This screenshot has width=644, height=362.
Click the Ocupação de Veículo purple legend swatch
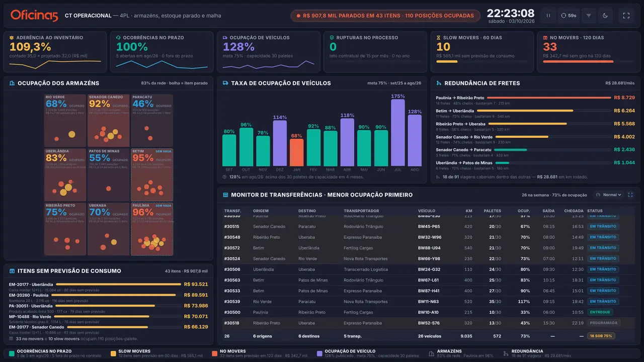click(x=319, y=353)
